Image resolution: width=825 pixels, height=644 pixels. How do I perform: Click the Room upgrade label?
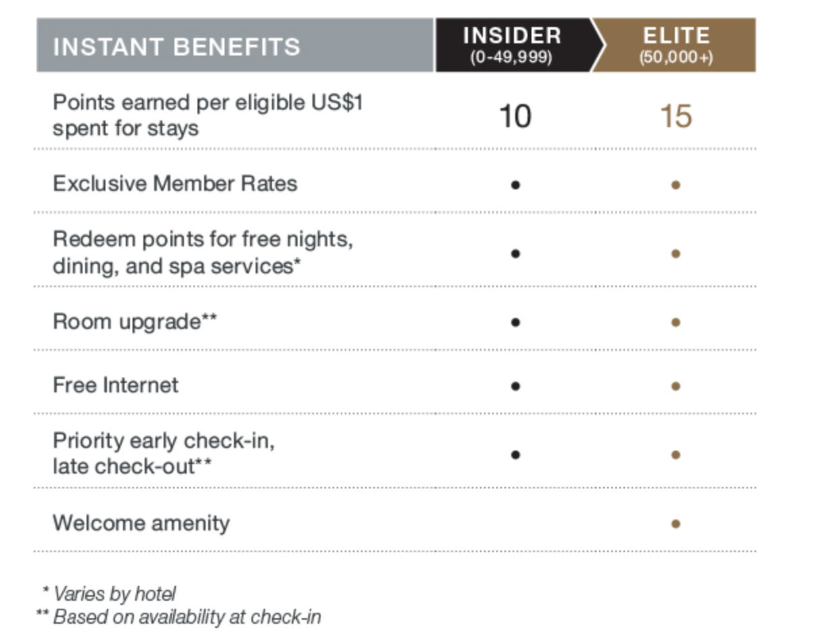pos(135,321)
